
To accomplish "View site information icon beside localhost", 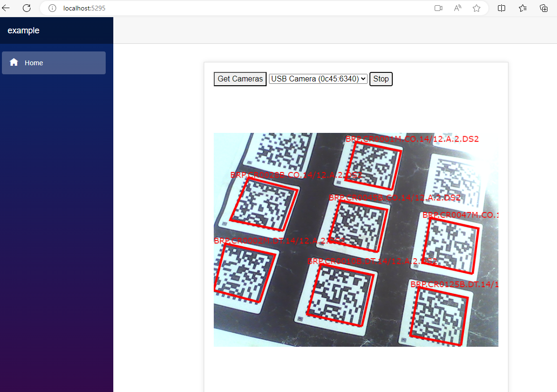I will (x=52, y=8).
